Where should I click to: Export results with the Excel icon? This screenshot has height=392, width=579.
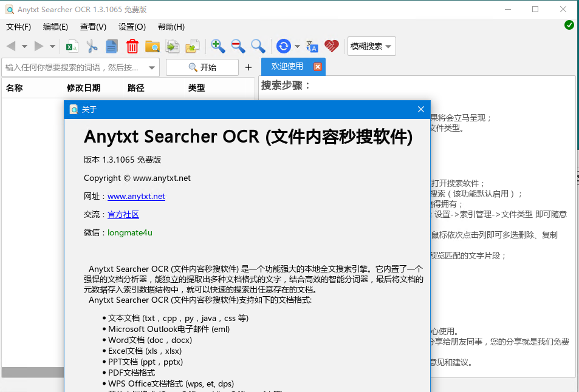72,46
